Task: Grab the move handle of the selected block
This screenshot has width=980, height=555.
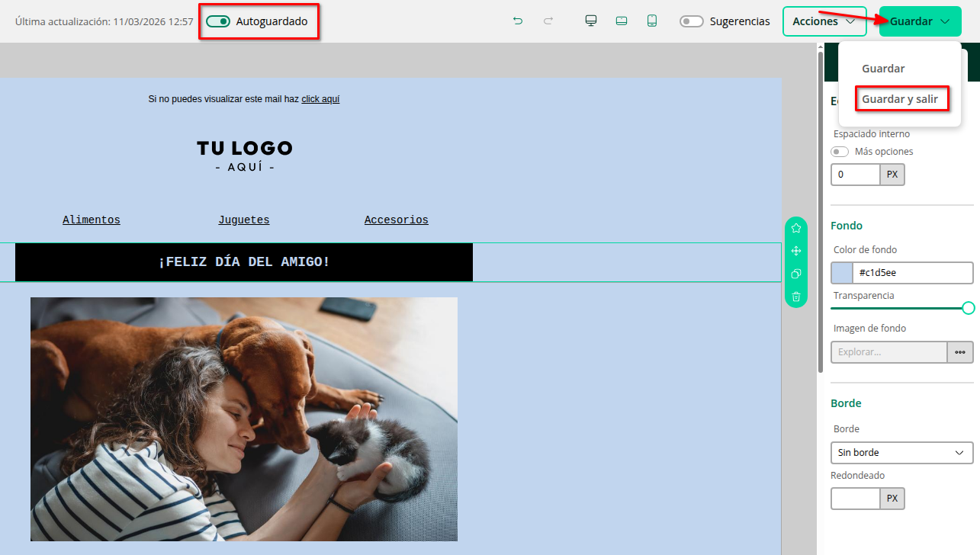Action: coord(795,250)
